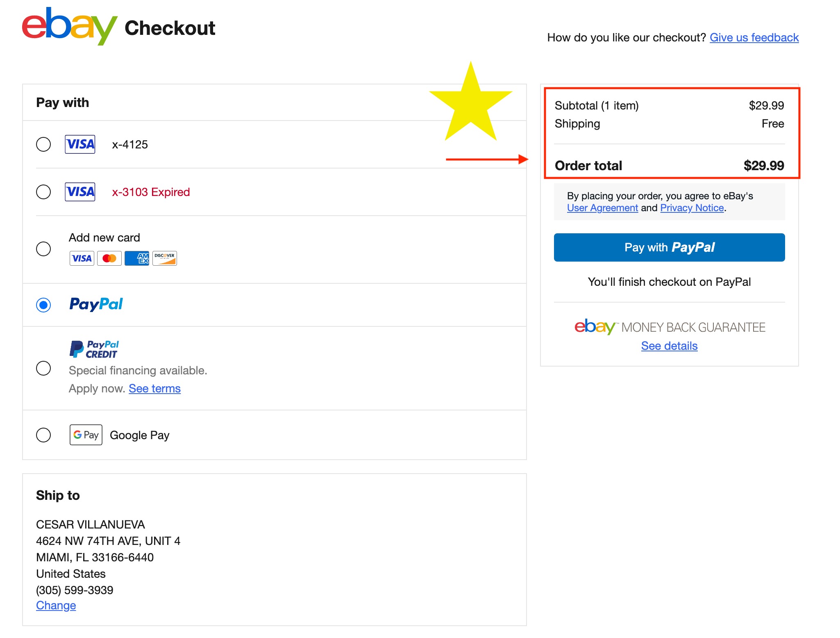Click the yellow star graphic
The width and height of the screenshot is (840, 638).
tap(470, 103)
